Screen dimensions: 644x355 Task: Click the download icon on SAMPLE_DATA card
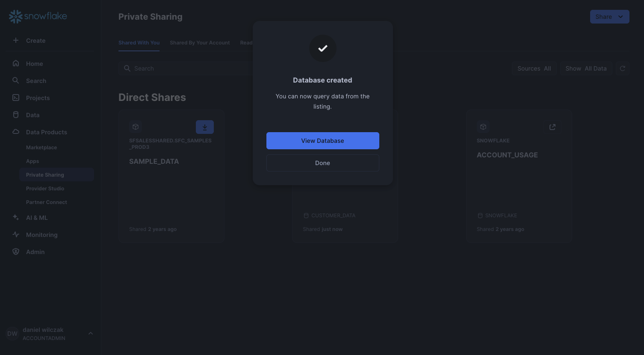tap(204, 127)
